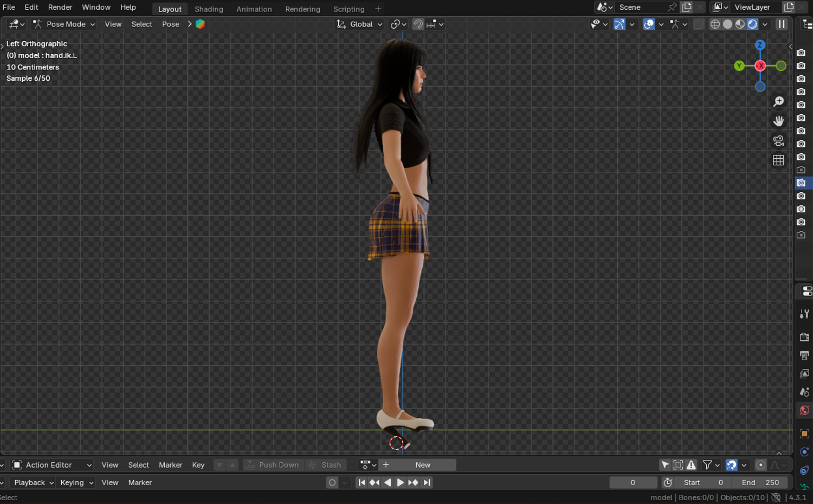Click the only show selected arrow icon
The height and width of the screenshot is (504, 813).
(x=665, y=465)
